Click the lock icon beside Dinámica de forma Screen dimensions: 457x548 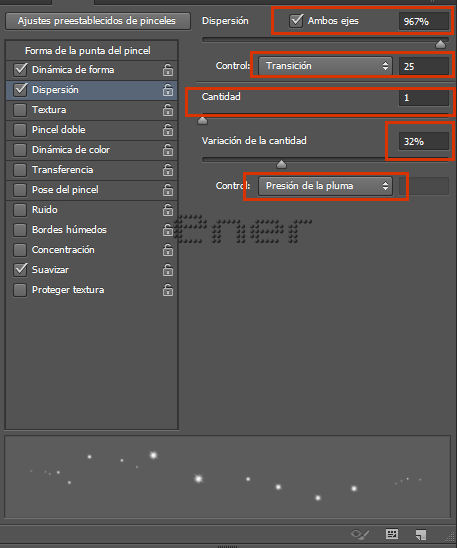pos(168,70)
